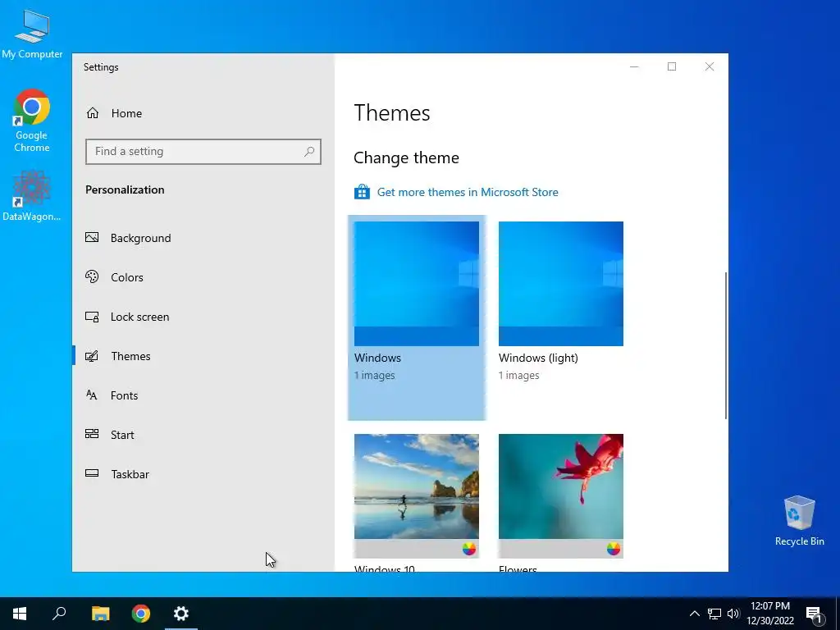Click the Change theme heading
840x630 pixels.
406,157
